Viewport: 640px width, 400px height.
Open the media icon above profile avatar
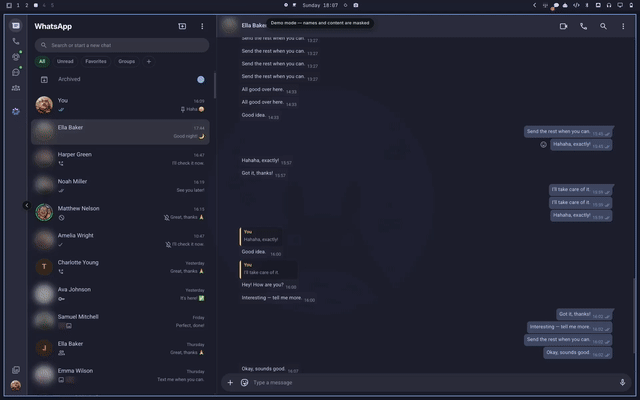coord(16,370)
